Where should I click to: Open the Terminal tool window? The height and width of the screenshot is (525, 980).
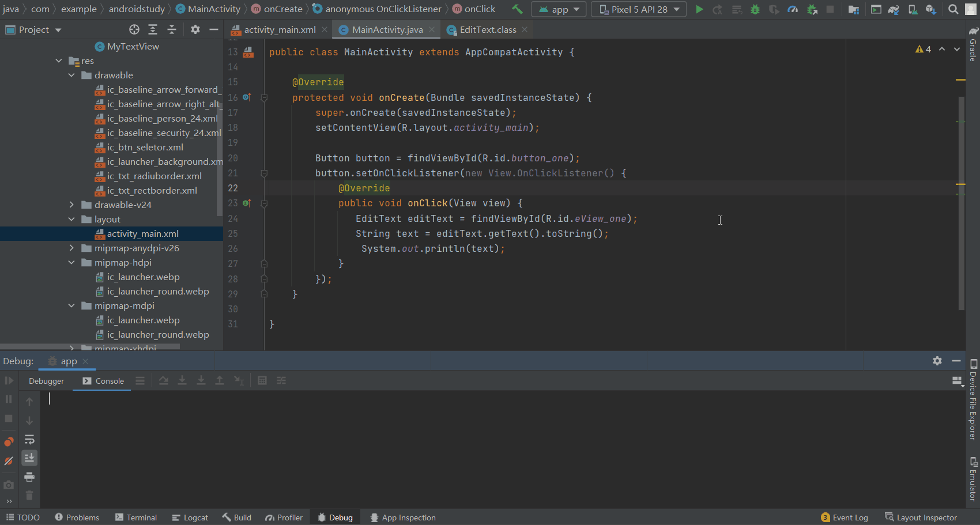click(x=135, y=518)
